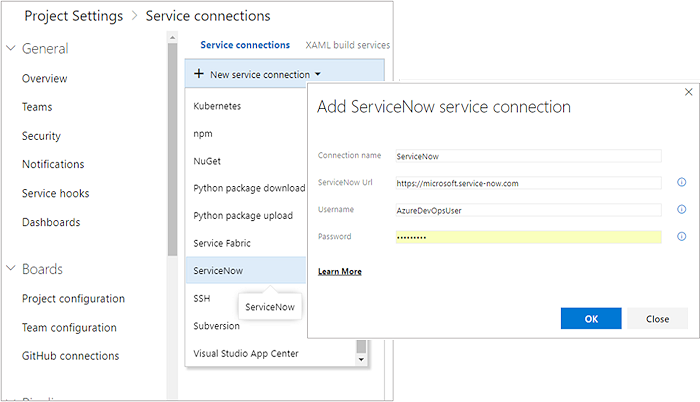Open Service hooks settings page
The height and width of the screenshot is (402, 700).
pos(55,193)
